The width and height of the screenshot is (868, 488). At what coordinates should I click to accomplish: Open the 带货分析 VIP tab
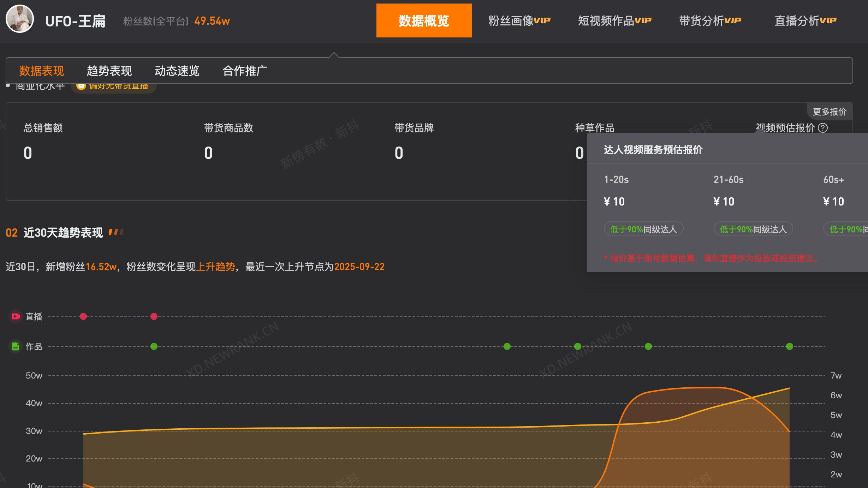click(710, 20)
